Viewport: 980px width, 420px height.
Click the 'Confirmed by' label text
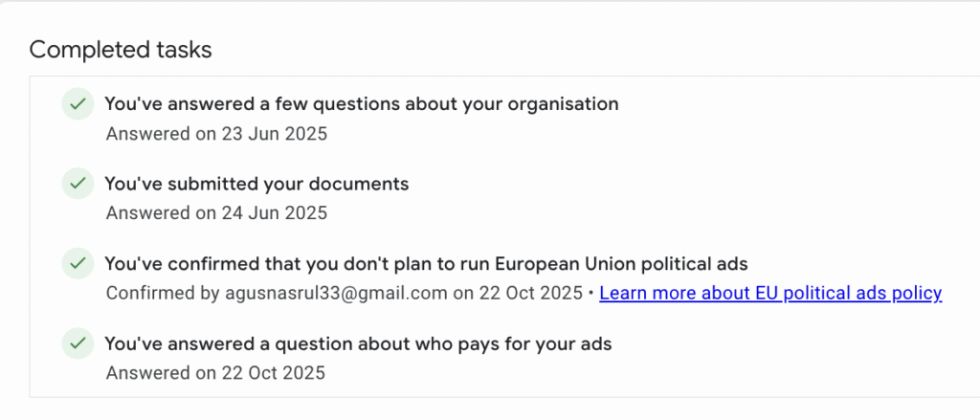150,293
